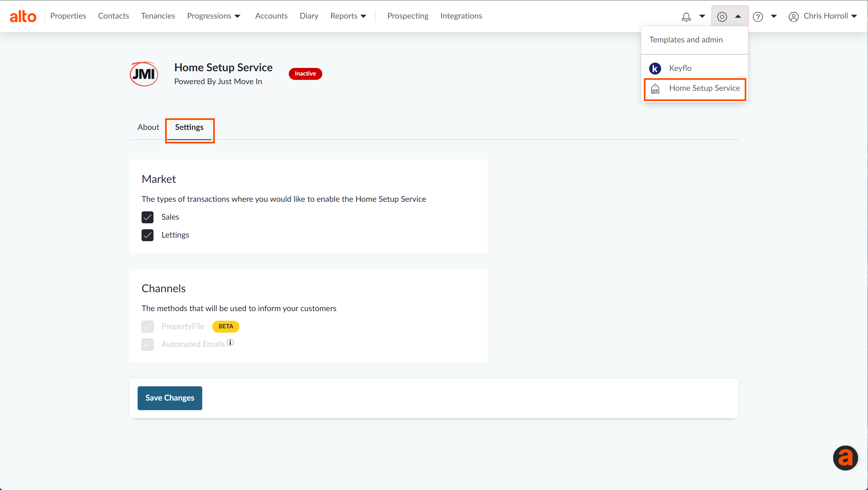This screenshot has height=490, width=868.
Task: Open the help question mark icon
Action: pyautogui.click(x=758, y=17)
